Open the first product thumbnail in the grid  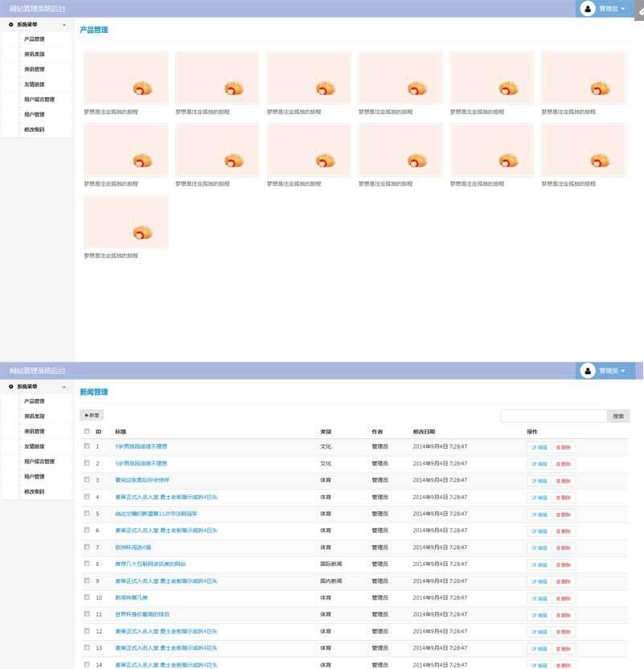126,78
